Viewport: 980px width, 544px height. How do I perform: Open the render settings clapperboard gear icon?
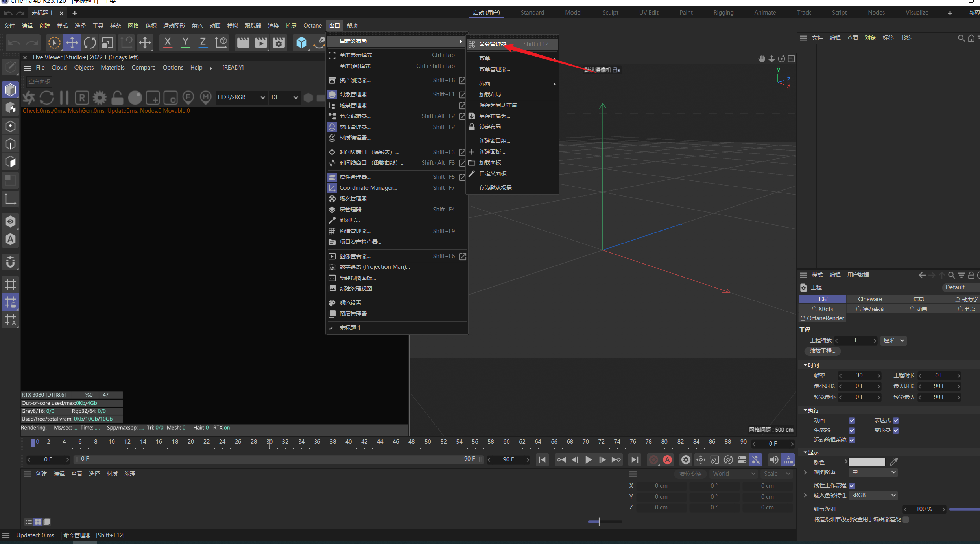pos(279,42)
